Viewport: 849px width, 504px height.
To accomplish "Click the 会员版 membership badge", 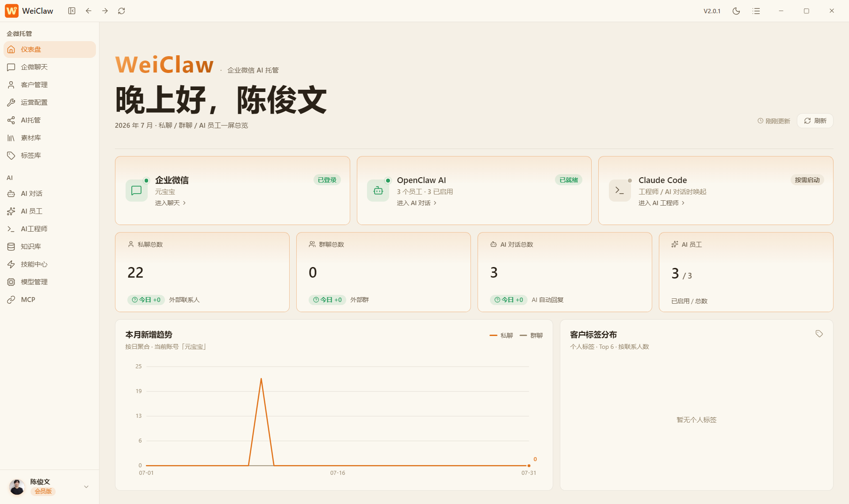I will point(43,491).
